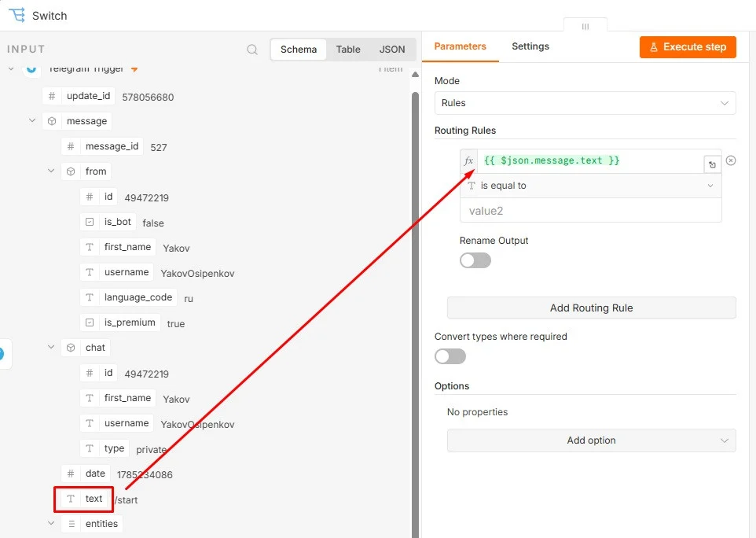Click the value2 input field
Screen dimensions: 756x538
coord(591,211)
